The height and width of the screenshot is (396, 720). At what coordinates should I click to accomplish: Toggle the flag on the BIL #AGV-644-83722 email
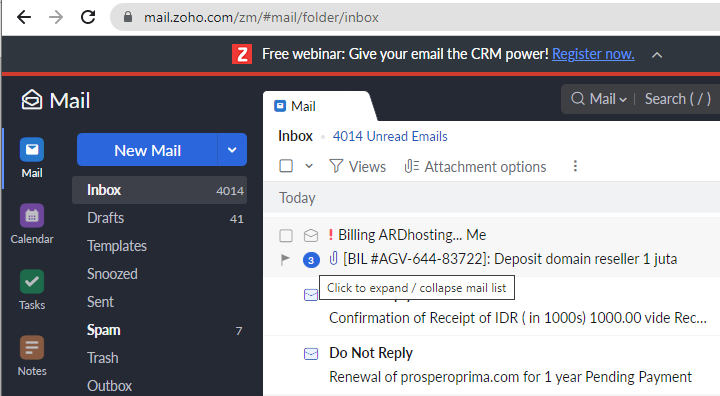(285, 260)
